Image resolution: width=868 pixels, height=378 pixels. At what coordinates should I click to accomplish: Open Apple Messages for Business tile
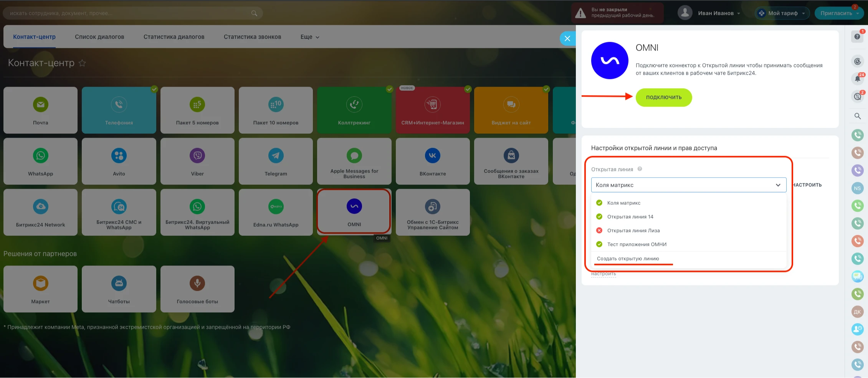(354, 161)
